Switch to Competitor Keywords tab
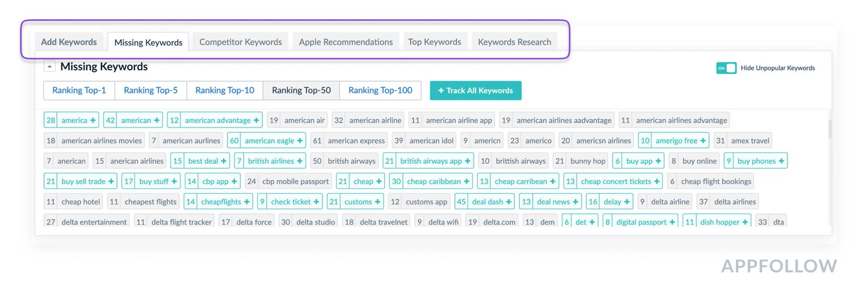868x288 pixels. [241, 42]
